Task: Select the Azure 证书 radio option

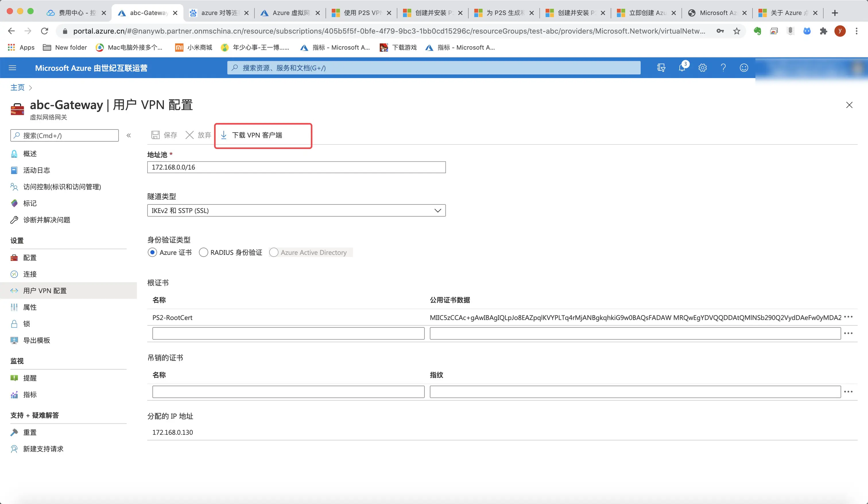Action: point(152,253)
